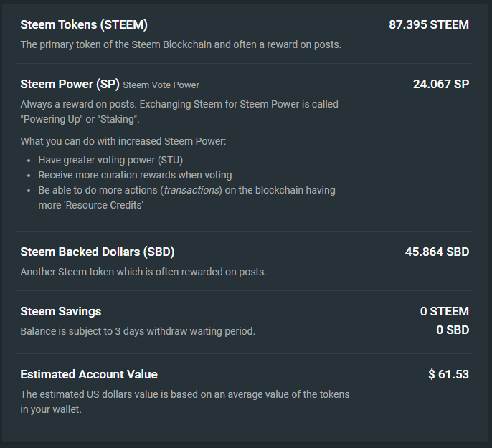Click the 'Receive more curation rewards' bullet
The height and width of the screenshot is (448, 492).
(x=135, y=175)
